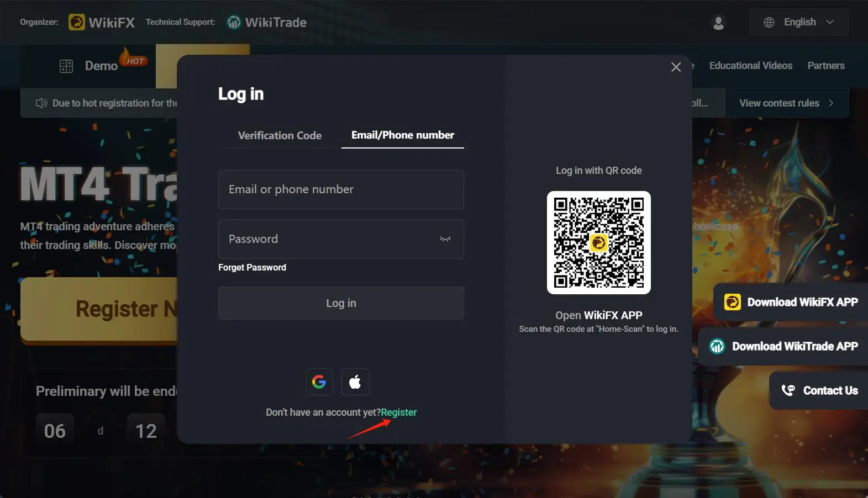Open View contest rules link
This screenshot has width=868, height=498.
tap(779, 103)
